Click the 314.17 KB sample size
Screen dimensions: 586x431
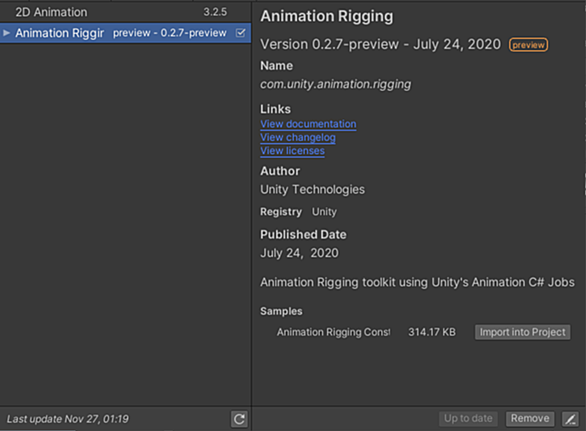[x=432, y=332]
